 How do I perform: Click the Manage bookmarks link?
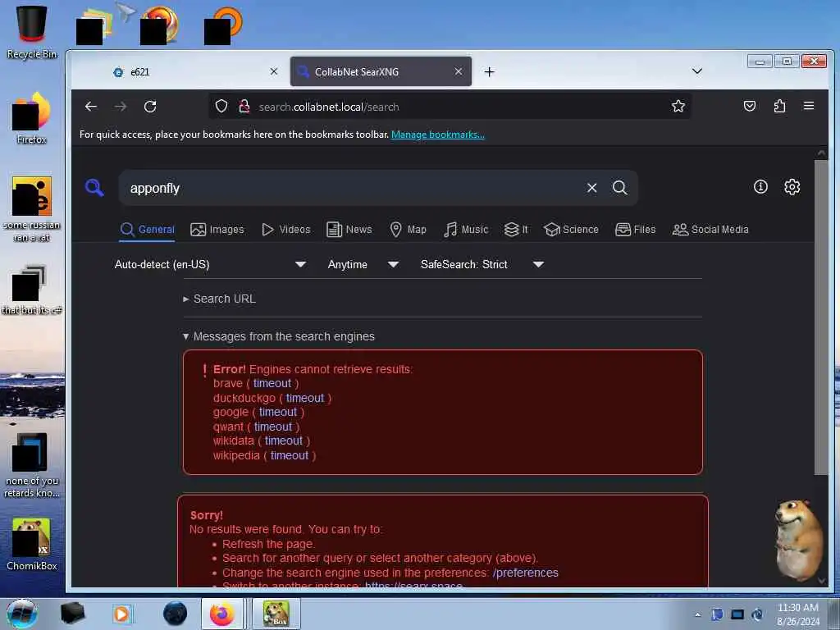pyautogui.click(x=438, y=135)
